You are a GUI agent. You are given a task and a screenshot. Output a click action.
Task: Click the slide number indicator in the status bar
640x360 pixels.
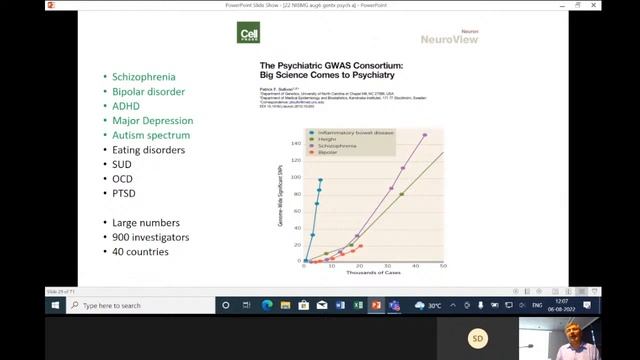(61, 292)
